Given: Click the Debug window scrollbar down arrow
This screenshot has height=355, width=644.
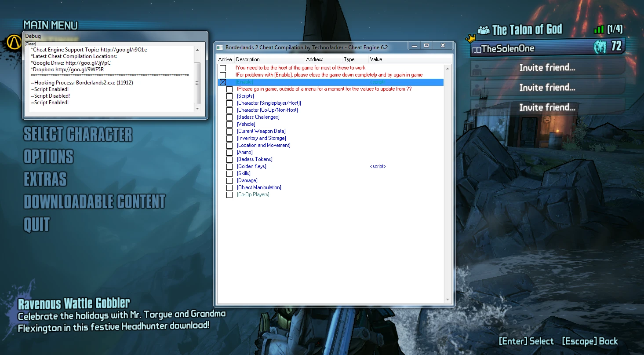Looking at the screenshot, I should [x=197, y=109].
